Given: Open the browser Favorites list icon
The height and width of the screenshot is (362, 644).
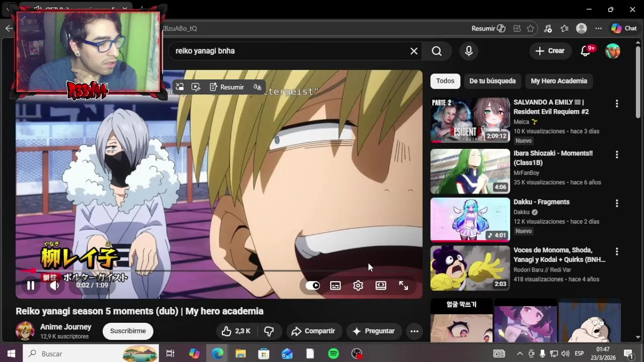Looking at the screenshot, I should pyautogui.click(x=565, y=29).
